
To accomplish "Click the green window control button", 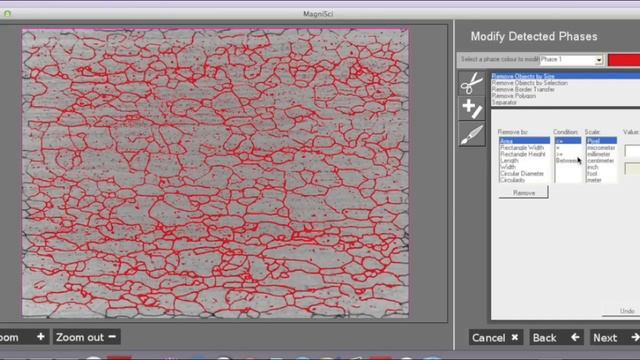I will coord(7,14).
